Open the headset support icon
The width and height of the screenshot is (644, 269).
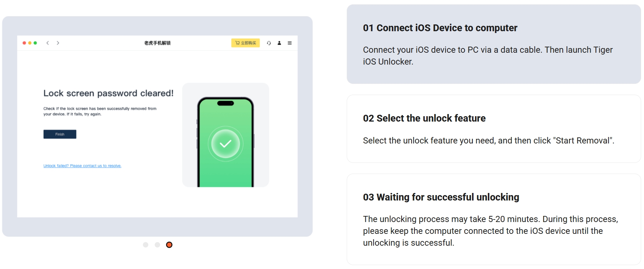pyautogui.click(x=269, y=43)
